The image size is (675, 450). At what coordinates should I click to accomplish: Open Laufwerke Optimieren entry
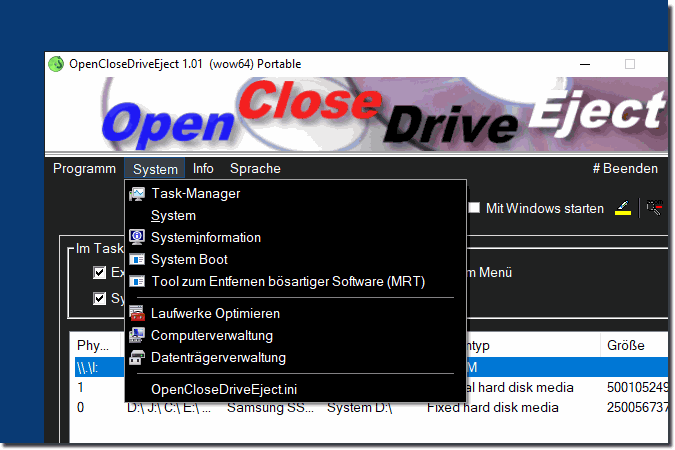tap(295, 313)
